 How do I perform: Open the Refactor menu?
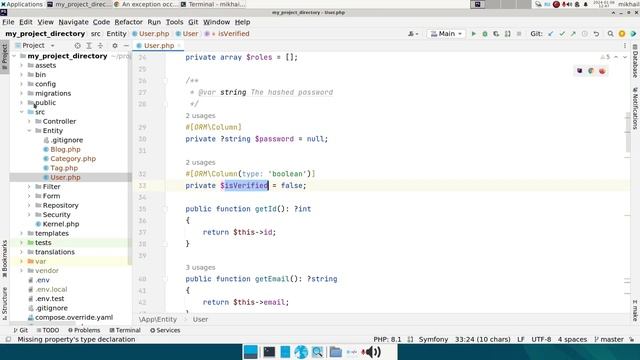[129, 22]
